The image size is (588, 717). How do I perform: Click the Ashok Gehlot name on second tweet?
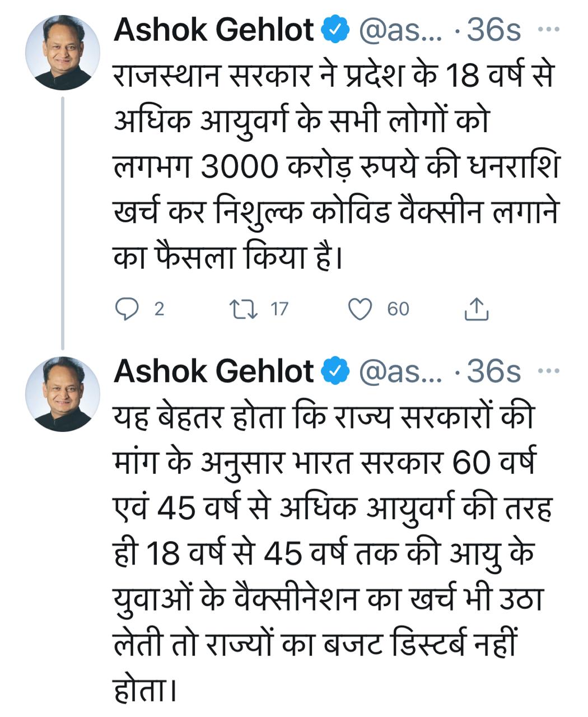(x=213, y=371)
